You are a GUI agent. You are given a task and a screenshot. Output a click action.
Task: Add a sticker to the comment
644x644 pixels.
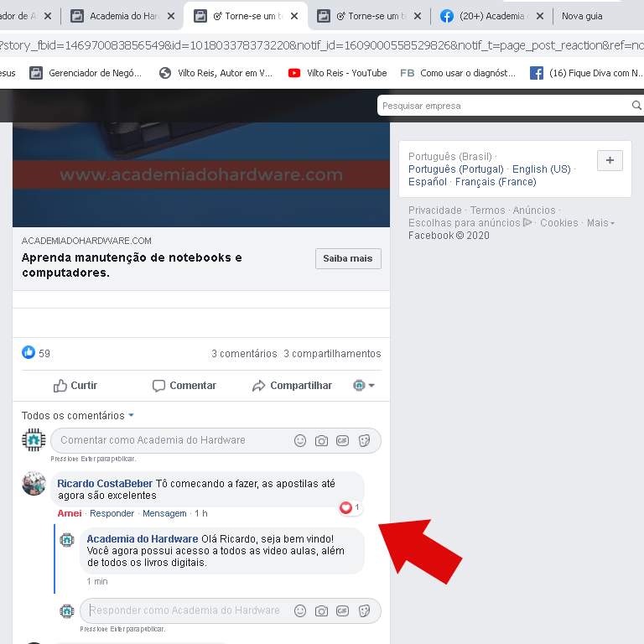364,441
